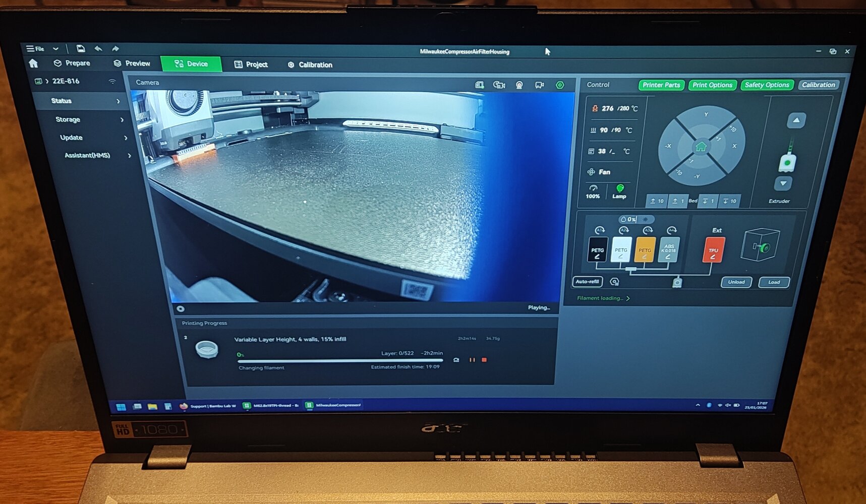
Task: Open the Project tab
Action: [251, 65]
